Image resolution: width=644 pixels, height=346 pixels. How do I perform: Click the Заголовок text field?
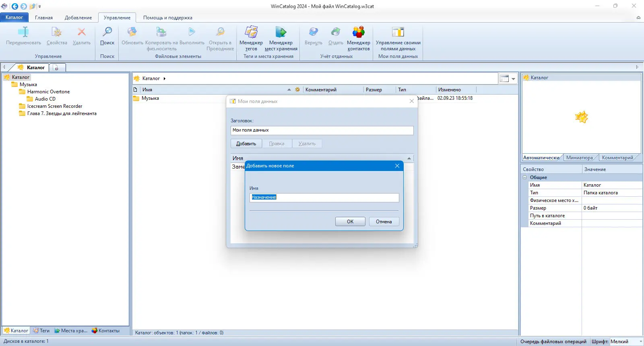click(322, 130)
